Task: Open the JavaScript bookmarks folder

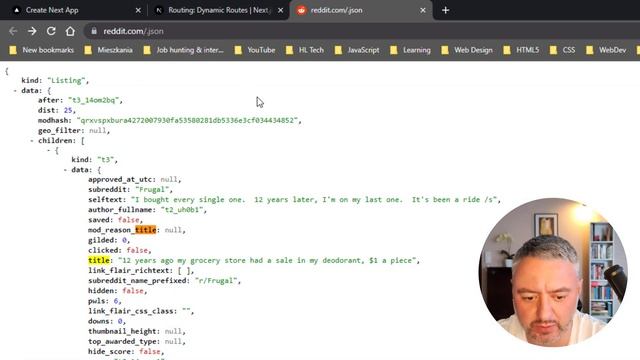Action: [x=357, y=50]
